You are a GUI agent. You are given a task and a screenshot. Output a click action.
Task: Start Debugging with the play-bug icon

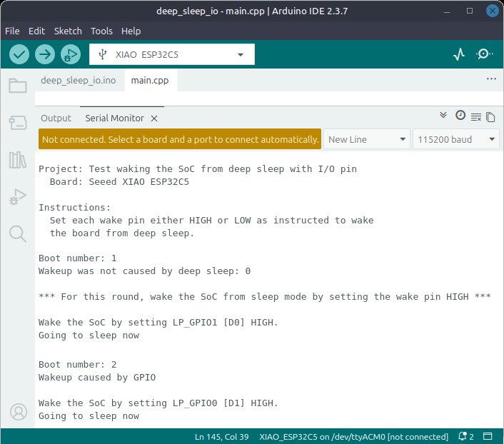(71, 54)
